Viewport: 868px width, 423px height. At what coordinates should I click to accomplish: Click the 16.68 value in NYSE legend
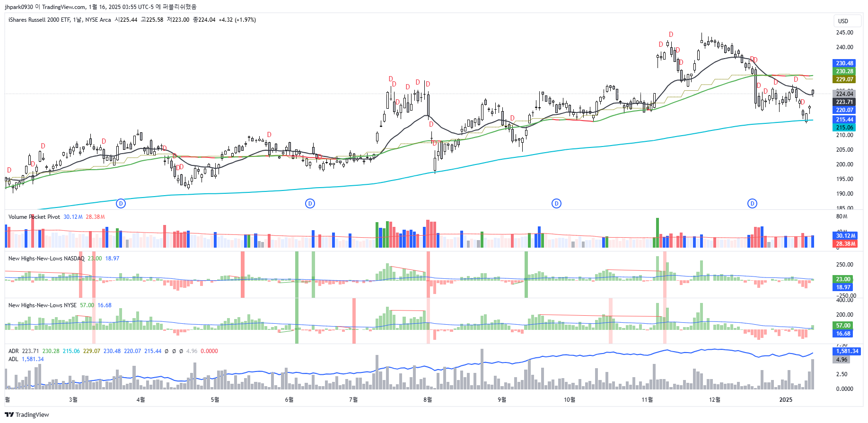point(105,305)
